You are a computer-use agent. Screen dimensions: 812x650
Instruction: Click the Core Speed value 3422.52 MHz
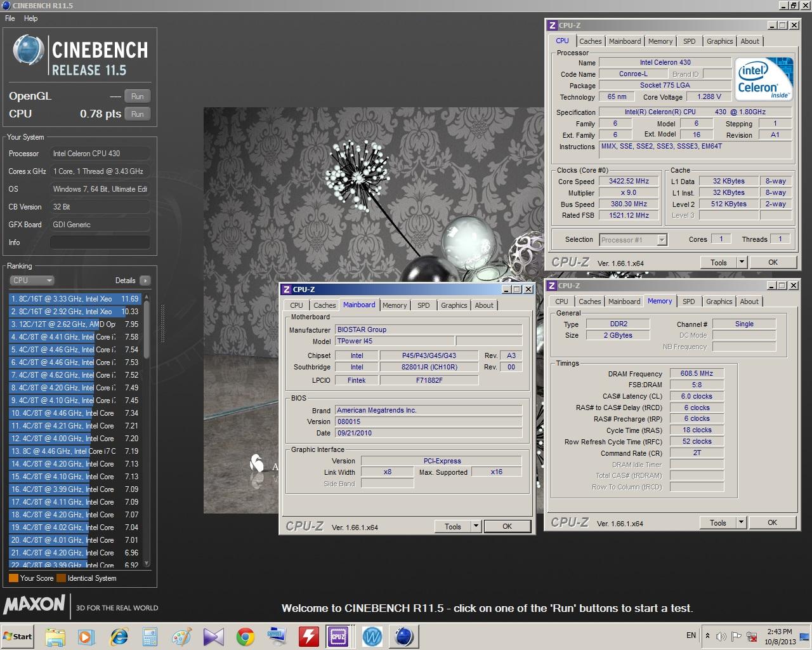(629, 181)
